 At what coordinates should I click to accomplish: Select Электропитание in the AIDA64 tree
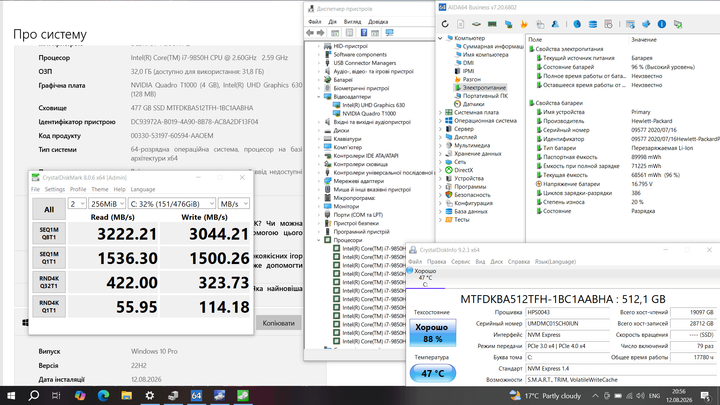tap(484, 87)
